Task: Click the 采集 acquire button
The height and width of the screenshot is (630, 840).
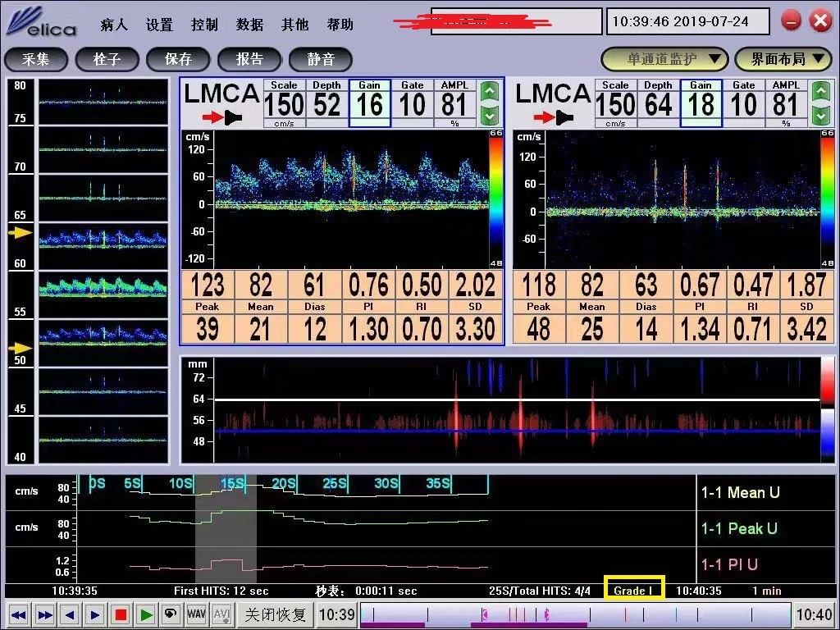Action: pyautogui.click(x=36, y=59)
